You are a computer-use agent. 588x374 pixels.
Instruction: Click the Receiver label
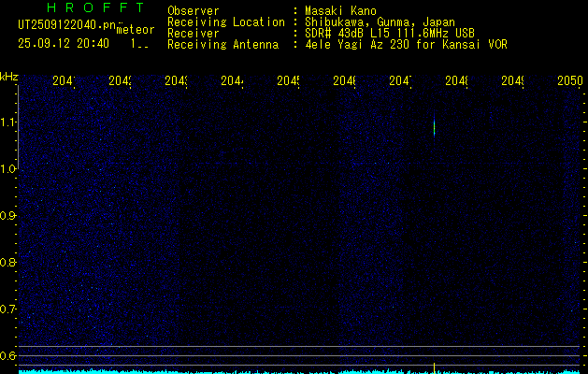(194, 34)
